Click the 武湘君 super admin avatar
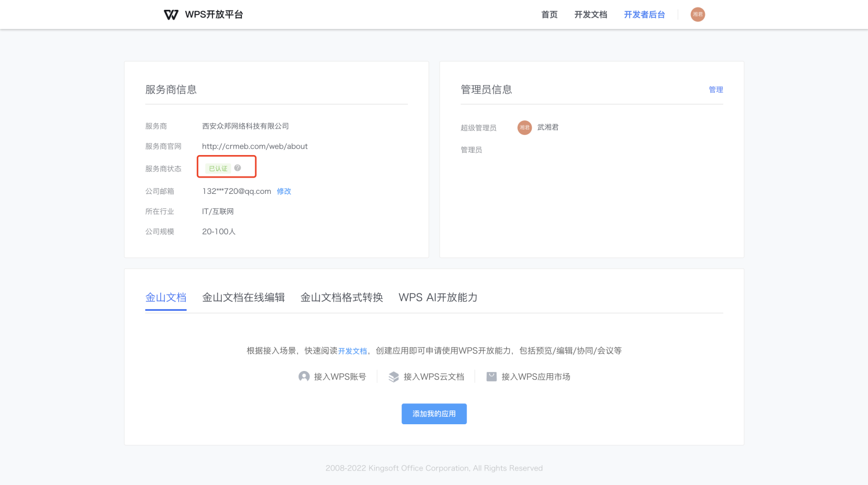868x485 pixels. (525, 127)
